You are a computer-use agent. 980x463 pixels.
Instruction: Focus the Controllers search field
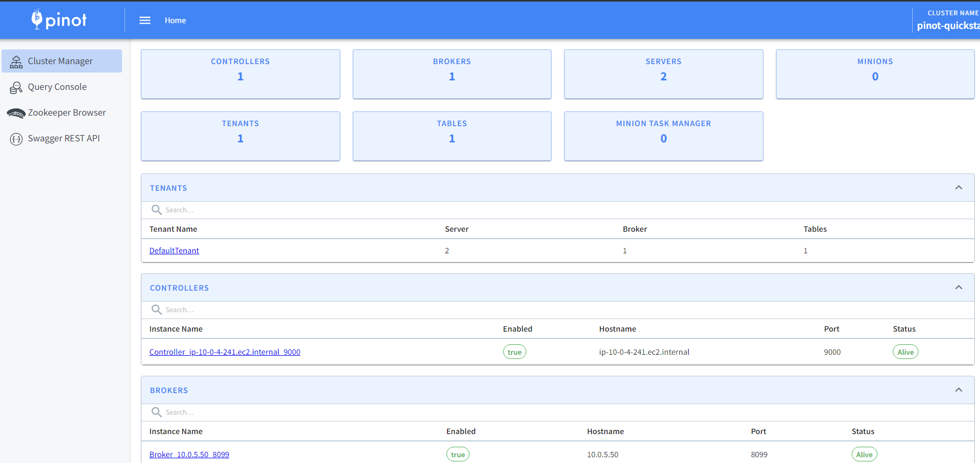(x=557, y=310)
